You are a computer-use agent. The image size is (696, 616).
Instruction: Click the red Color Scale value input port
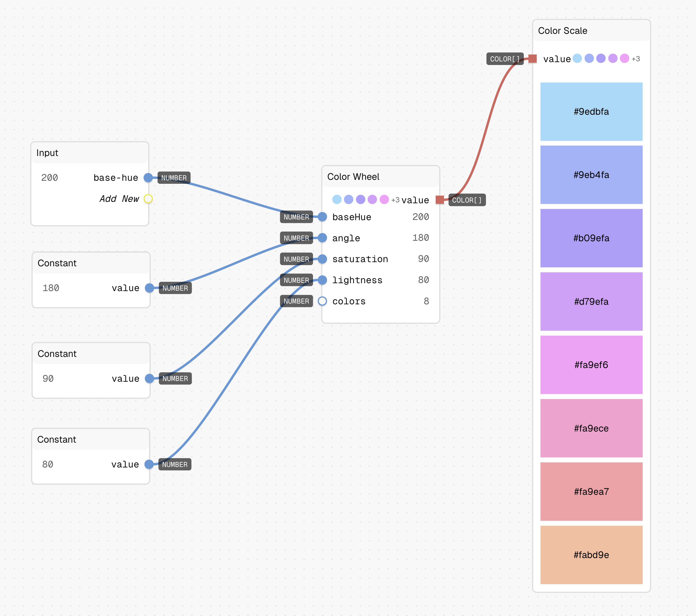533,59
